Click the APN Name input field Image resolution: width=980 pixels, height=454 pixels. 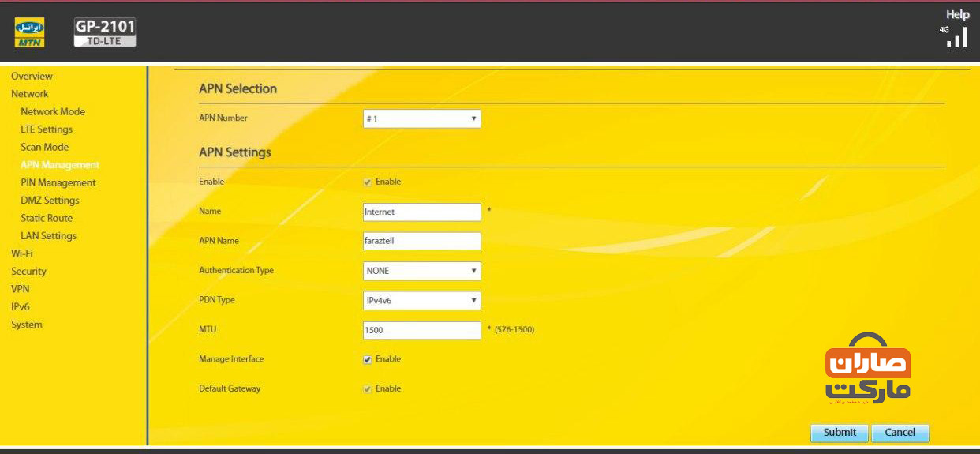pyautogui.click(x=421, y=241)
